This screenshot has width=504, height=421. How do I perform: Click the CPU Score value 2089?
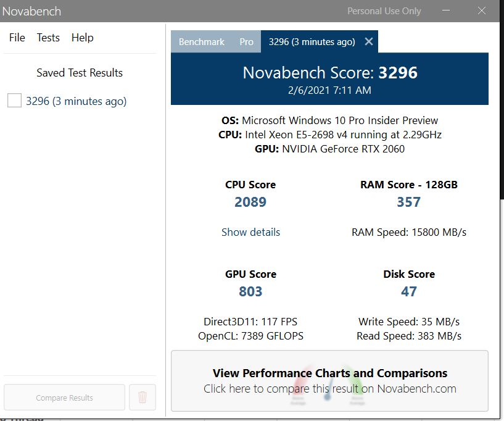pyautogui.click(x=250, y=202)
